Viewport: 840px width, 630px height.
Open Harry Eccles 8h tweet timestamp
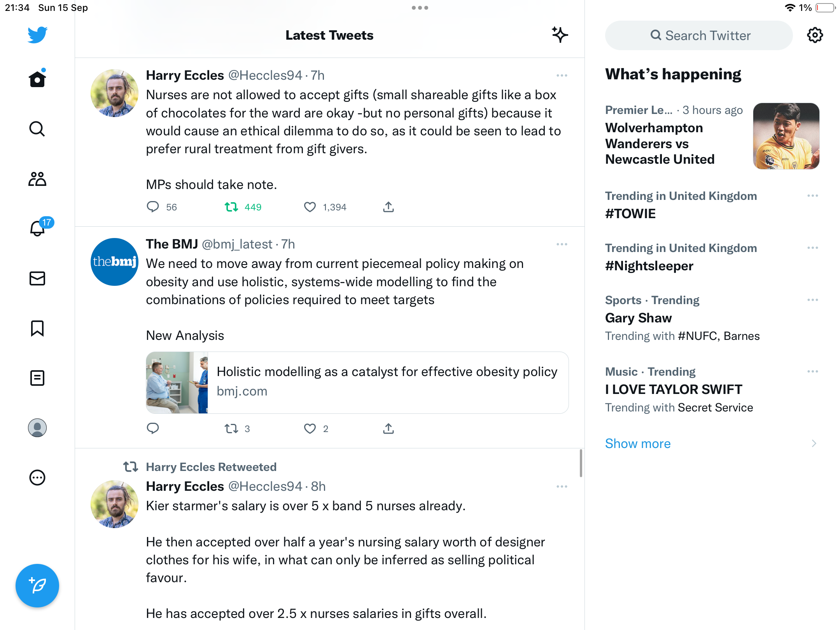[318, 486]
